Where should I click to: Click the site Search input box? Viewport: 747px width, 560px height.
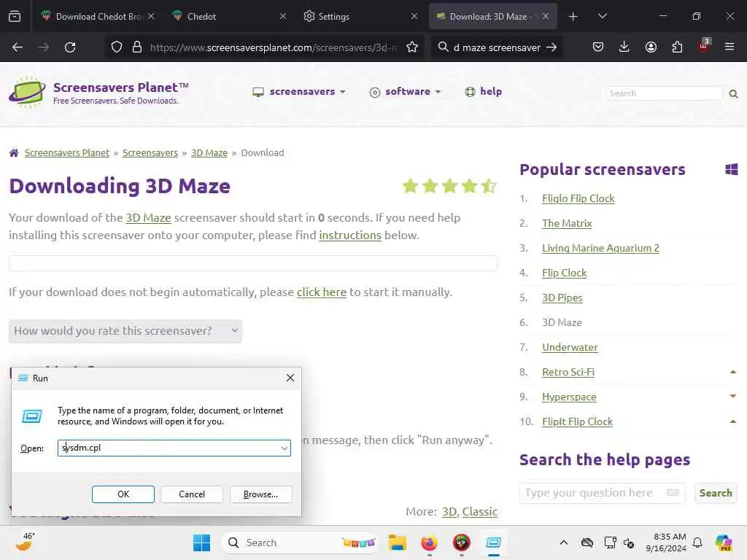click(665, 93)
